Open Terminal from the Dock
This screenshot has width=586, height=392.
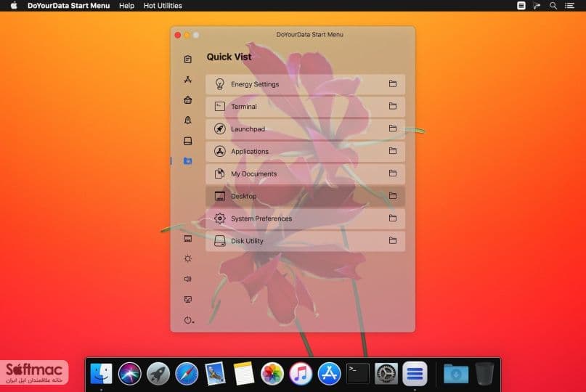358,373
